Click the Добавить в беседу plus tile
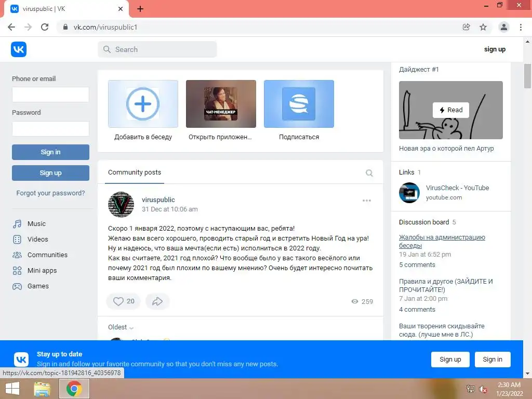Image resolution: width=532 pixels, height=399 pixels. point(143,104)
